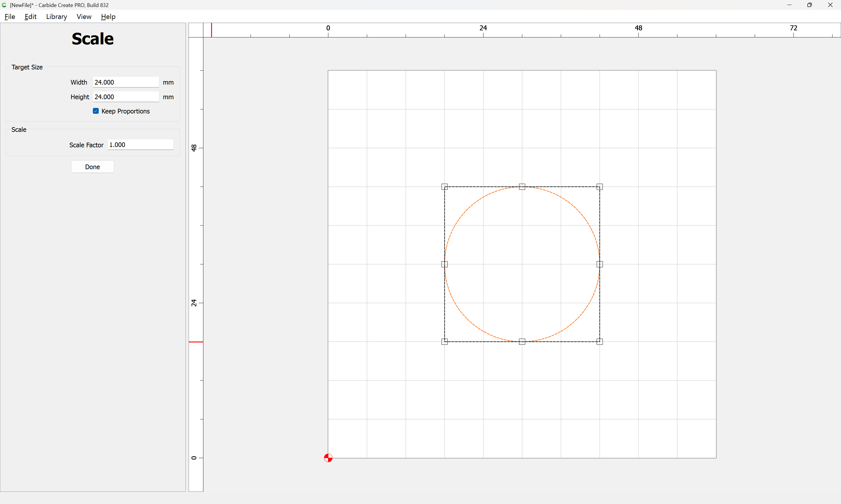Screen dimensions: 841x504
Task: Click the red origin marker icon
Action: click(328, 458)
